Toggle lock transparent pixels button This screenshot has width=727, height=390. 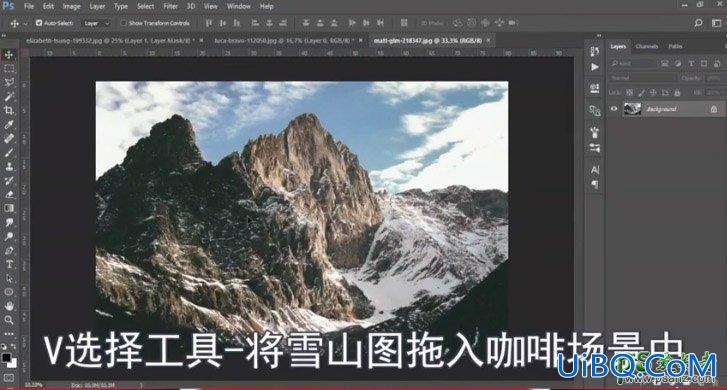point(630,93)
